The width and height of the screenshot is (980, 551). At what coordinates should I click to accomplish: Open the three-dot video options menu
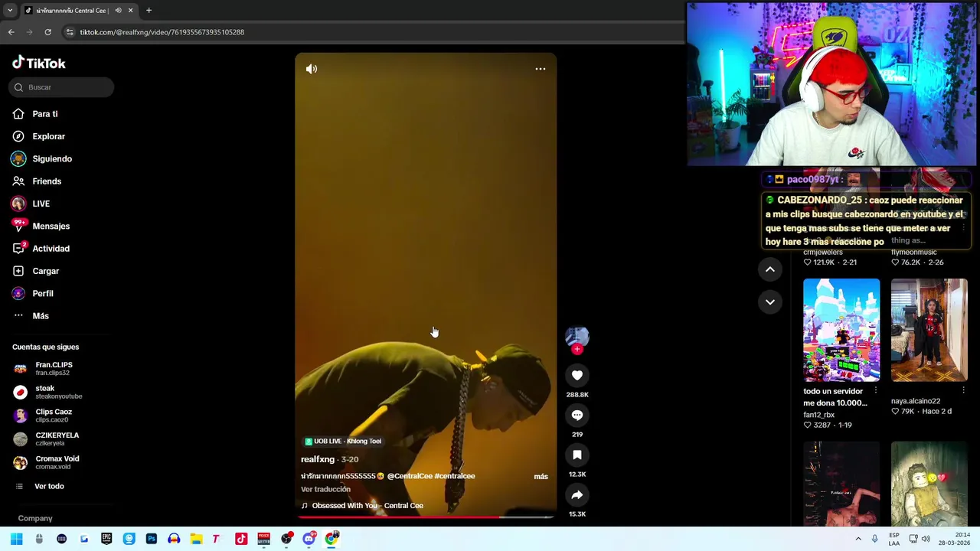[x=541, y=69]
